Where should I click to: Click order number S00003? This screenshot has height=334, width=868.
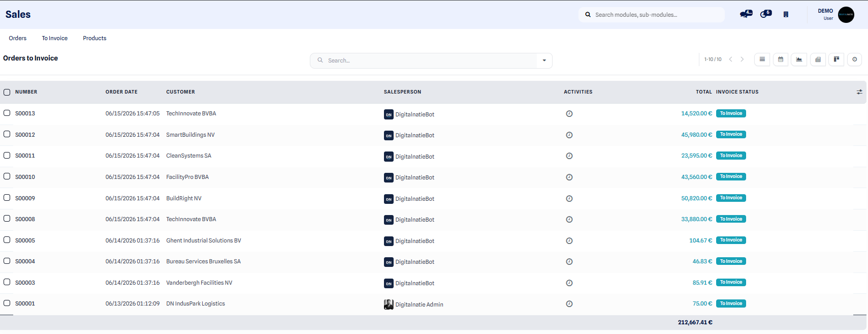tap(25, 283)
